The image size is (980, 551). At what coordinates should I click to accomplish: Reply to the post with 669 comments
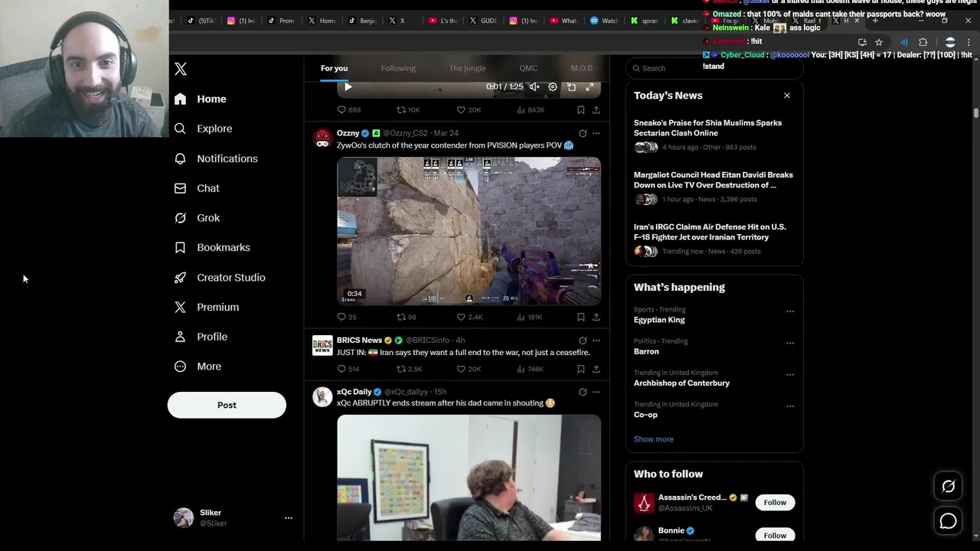349,110
